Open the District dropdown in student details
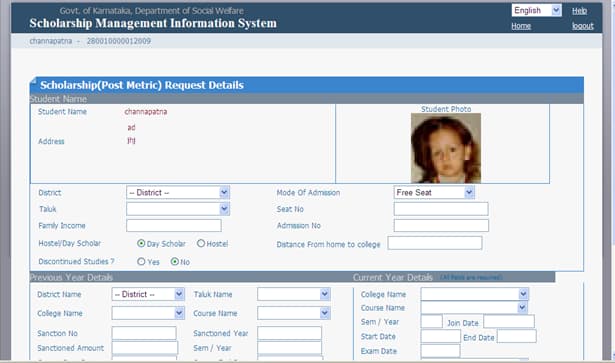Image resolution: width=615 pixels, height=363 pixels. coord(178,192)
